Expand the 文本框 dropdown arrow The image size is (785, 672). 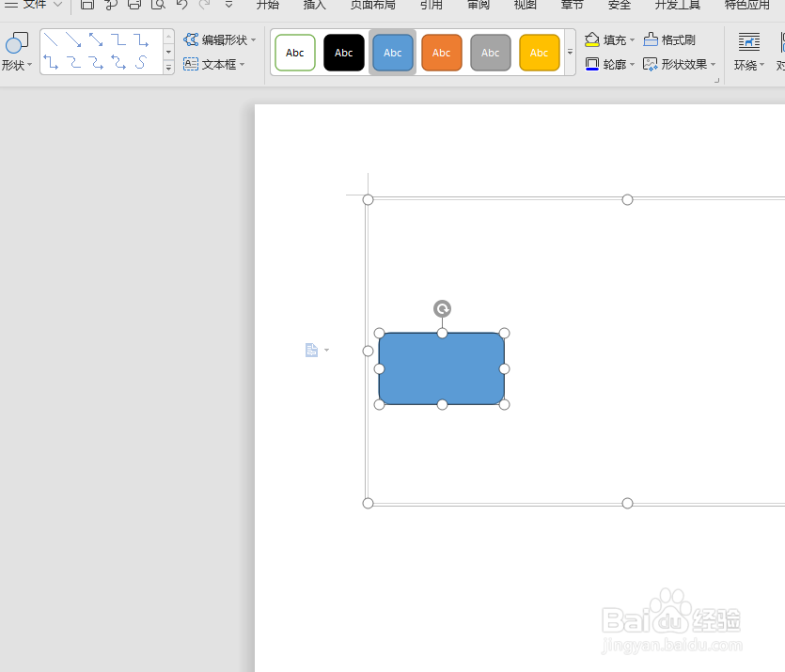click(243, 65)
